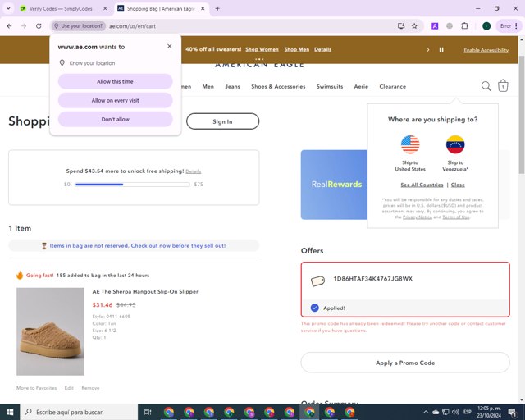This screenshot has height=420, width=525.
Task: Open See All Countries link
Action: click(x=422, y=185)
